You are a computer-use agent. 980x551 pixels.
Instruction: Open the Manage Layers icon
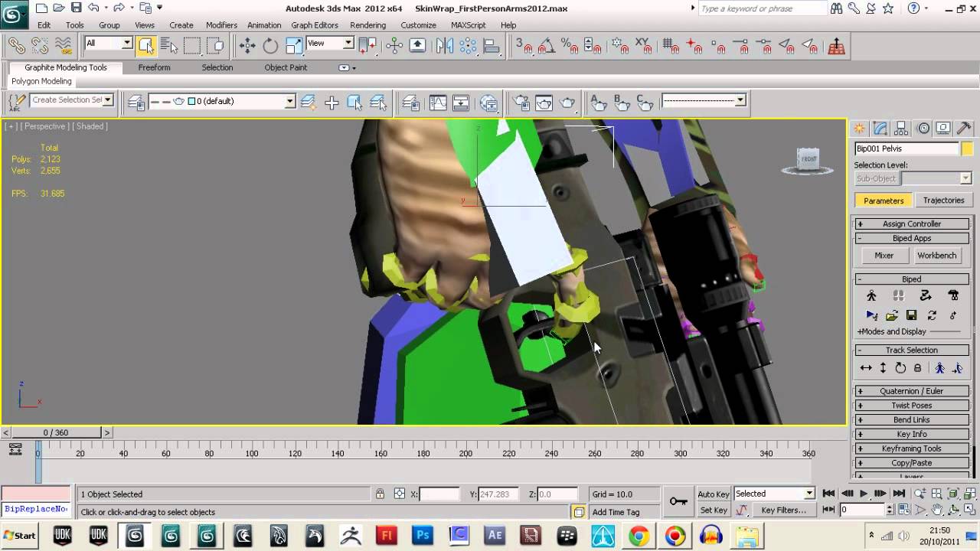411,102
